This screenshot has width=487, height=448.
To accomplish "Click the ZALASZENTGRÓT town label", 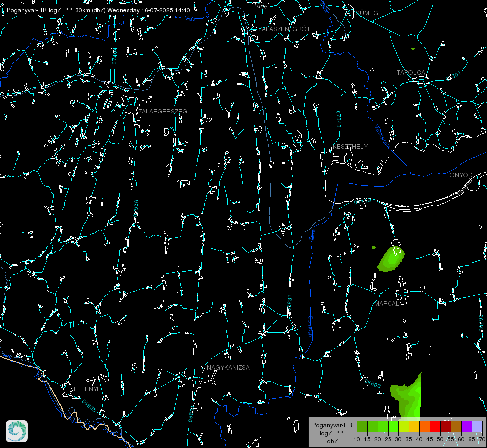I will 284,29.
